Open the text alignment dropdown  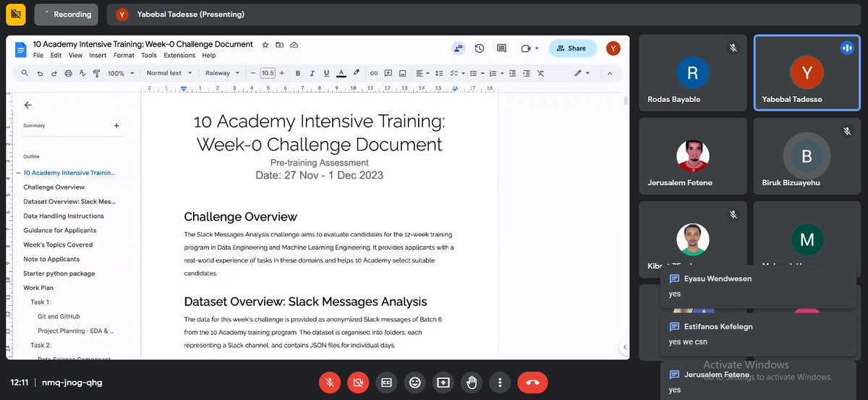(x=422, y=73)
